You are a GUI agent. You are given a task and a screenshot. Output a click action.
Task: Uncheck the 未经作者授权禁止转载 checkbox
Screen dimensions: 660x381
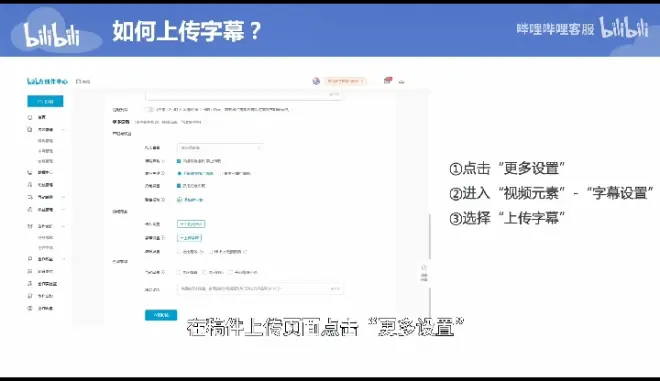click(x=179, y=161)
